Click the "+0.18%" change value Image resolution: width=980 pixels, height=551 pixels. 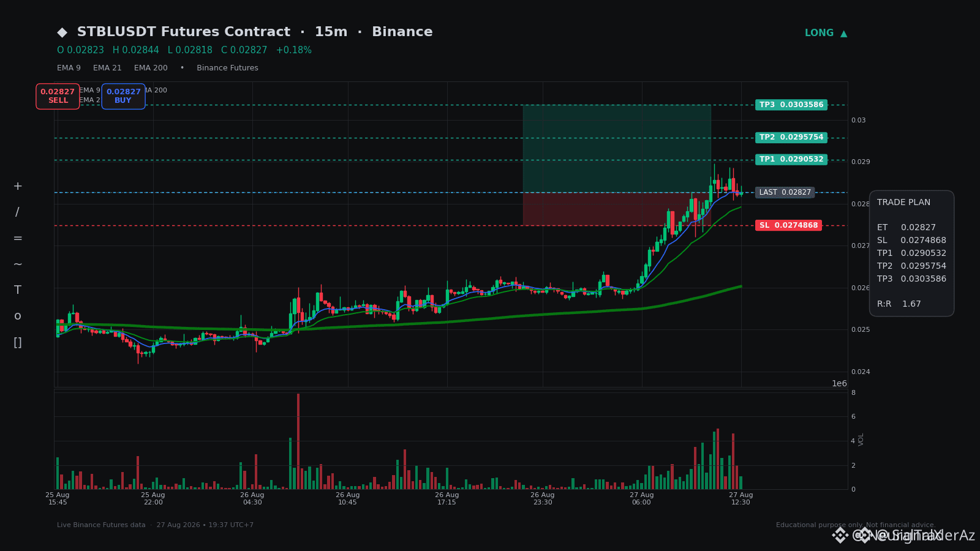click(294, 50)
